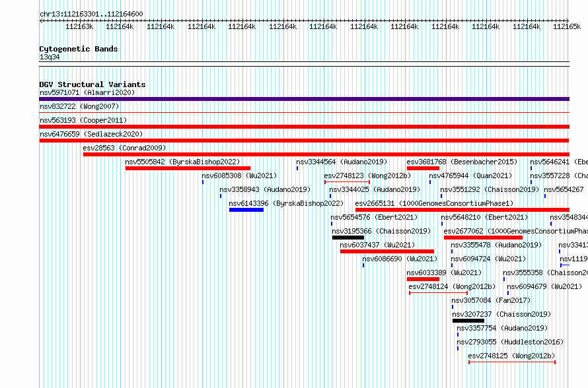
Task: Click the nsv563193 (Cooper2011) label
Action: [83, 120]
